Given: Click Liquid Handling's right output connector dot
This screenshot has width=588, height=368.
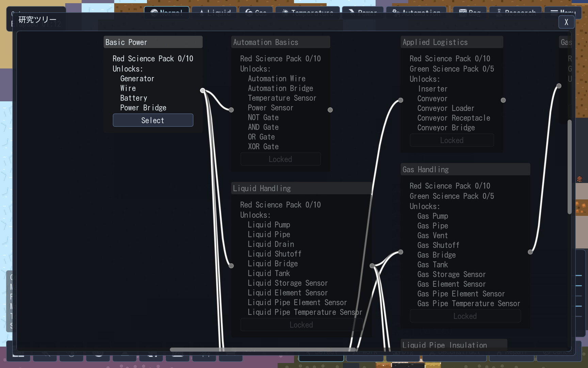Looking at the screenshot, I should (x=372, y=266).
